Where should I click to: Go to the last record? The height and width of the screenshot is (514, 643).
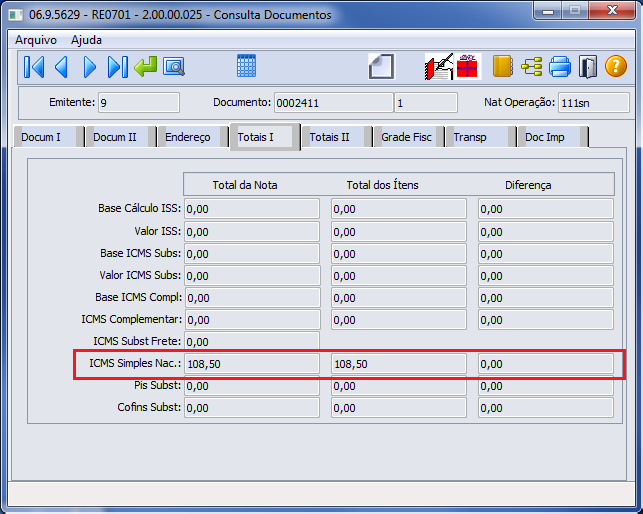tap(118, 67)
